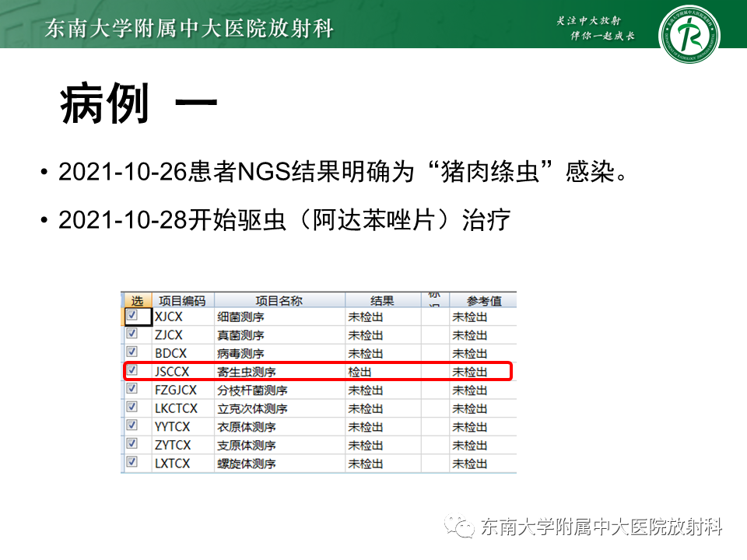Click the 寄生虫测序 item name

click(247, 372)
